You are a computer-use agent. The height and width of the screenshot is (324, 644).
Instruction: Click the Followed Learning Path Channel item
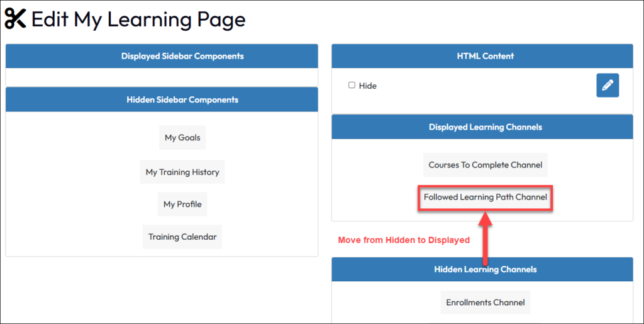(485, 198)
